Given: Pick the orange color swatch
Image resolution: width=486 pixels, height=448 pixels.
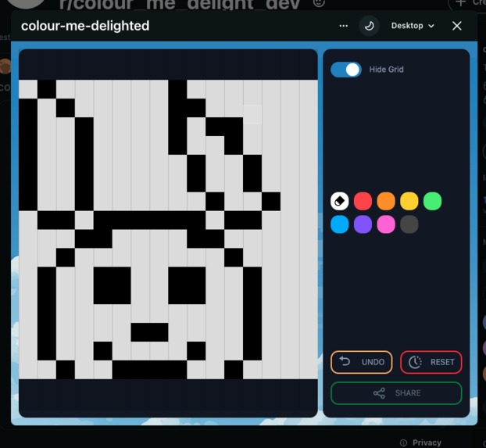Looking at the screenshot, I should click(x=386, y=201).
